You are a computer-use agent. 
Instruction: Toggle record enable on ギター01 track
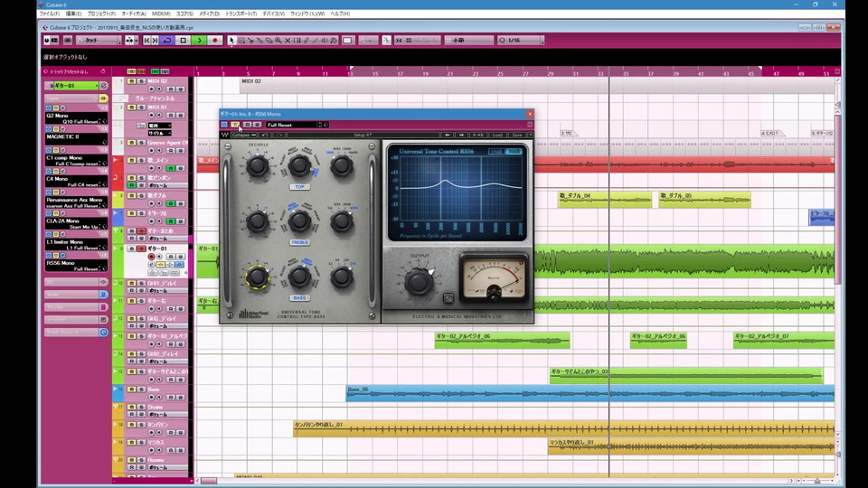coord(151,257)
